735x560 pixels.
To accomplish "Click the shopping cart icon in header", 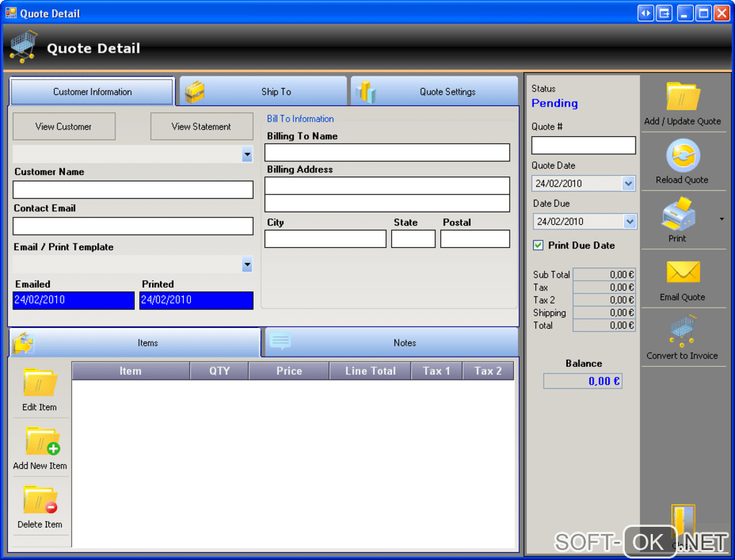I will point(22,47).
